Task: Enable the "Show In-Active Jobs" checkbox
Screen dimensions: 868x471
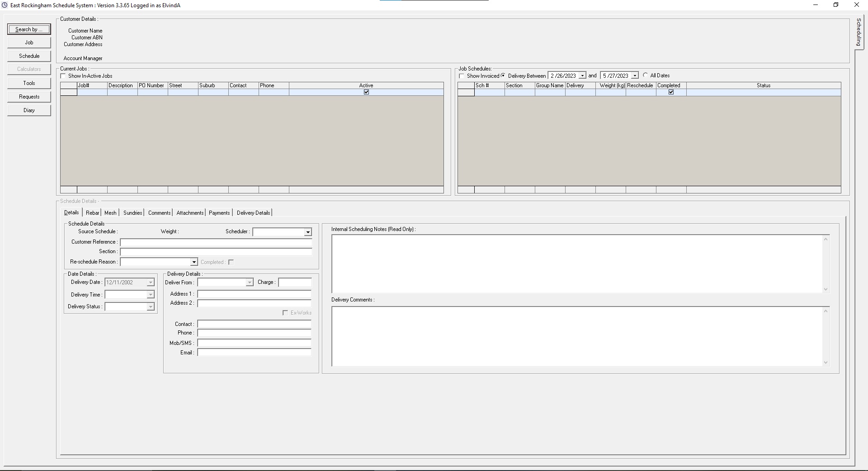Action: point(63,75)
